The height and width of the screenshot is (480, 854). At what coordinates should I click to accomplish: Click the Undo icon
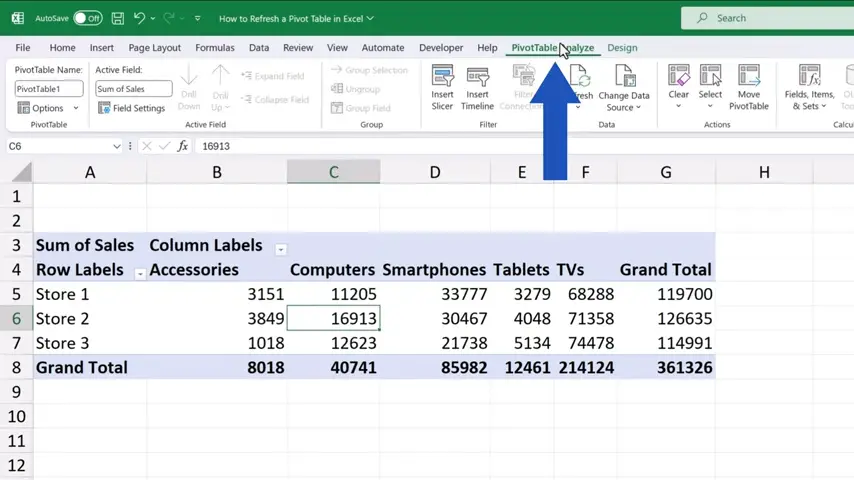[x=140, y=18]
